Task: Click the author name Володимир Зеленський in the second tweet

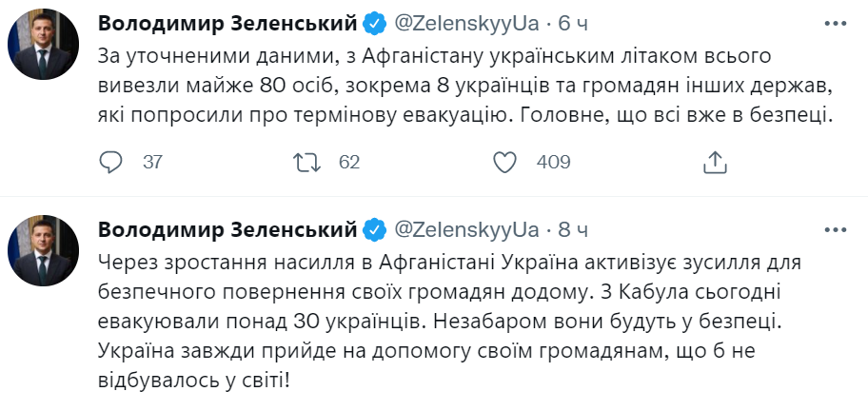Action: 228,230
